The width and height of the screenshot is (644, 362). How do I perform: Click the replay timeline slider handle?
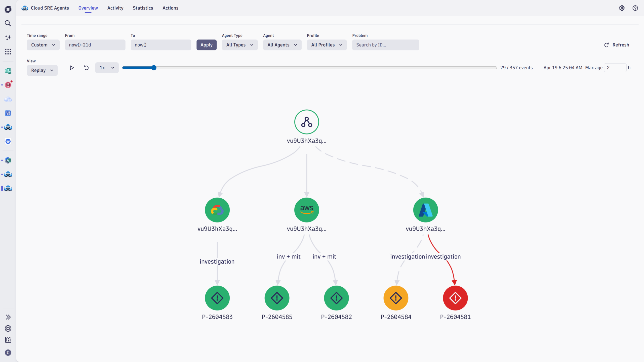click(x=154, y=68)
